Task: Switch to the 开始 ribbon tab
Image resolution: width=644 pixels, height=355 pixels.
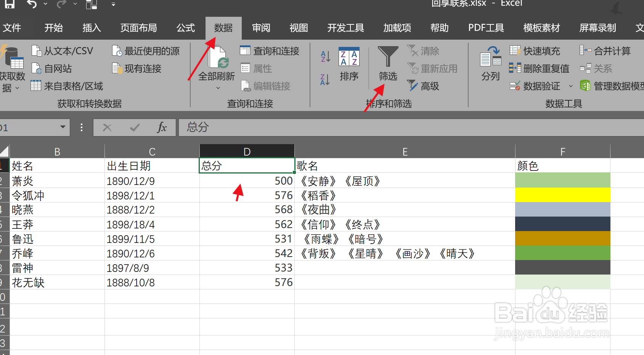Action: [x=53, y=28]
